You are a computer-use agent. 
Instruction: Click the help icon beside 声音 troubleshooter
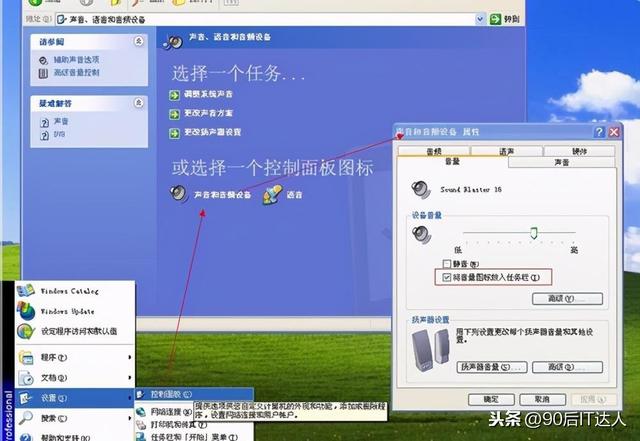(x=44, y=122)
